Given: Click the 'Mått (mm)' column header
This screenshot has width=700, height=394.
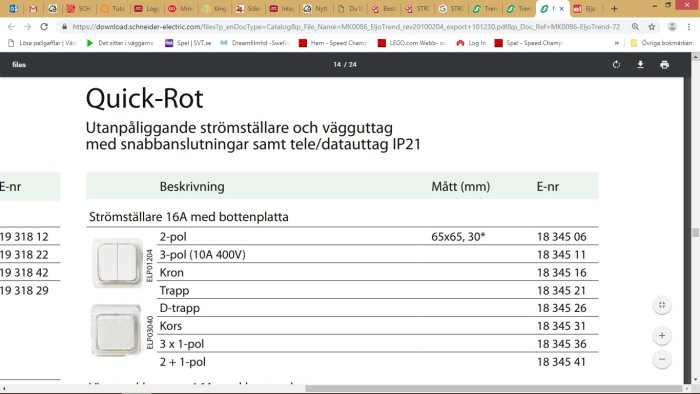Looking at the screenshot, I should pos(461,187).
